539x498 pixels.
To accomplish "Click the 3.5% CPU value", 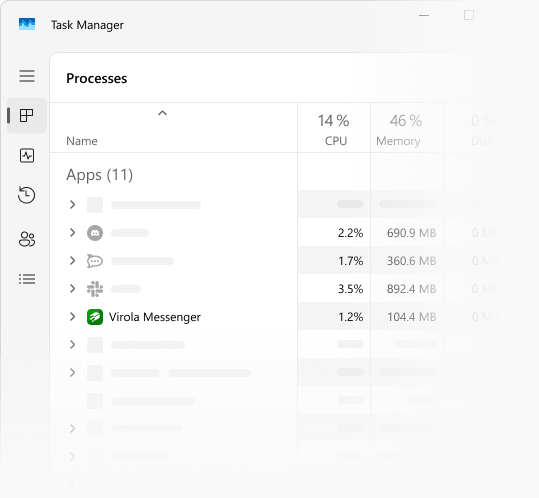I will pyautogui.click(x=350, y=289).
